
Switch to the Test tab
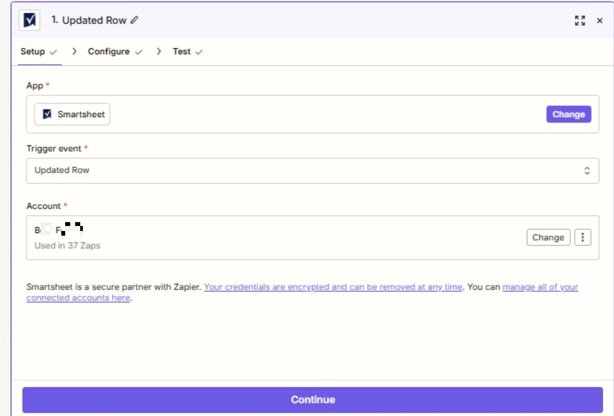[181, 52]
